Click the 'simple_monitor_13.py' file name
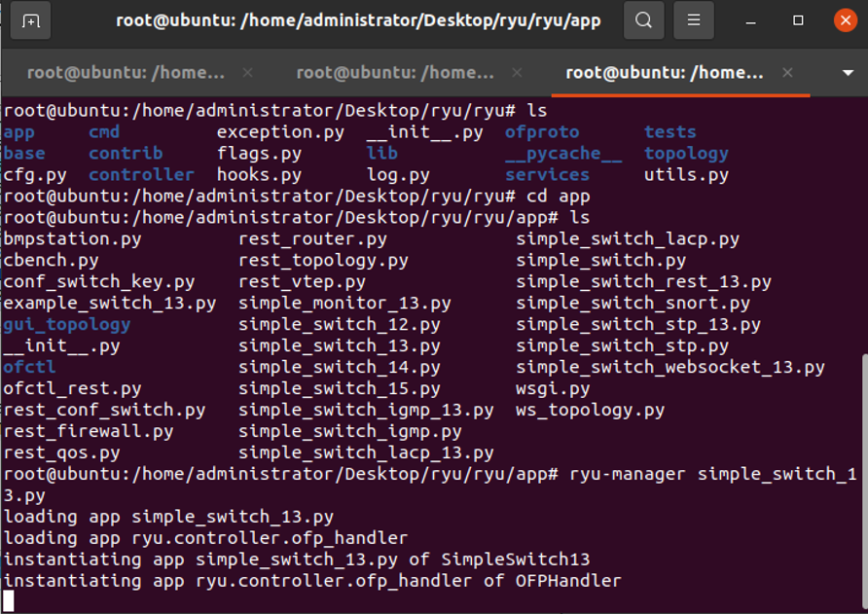 (x=344, y=304)
